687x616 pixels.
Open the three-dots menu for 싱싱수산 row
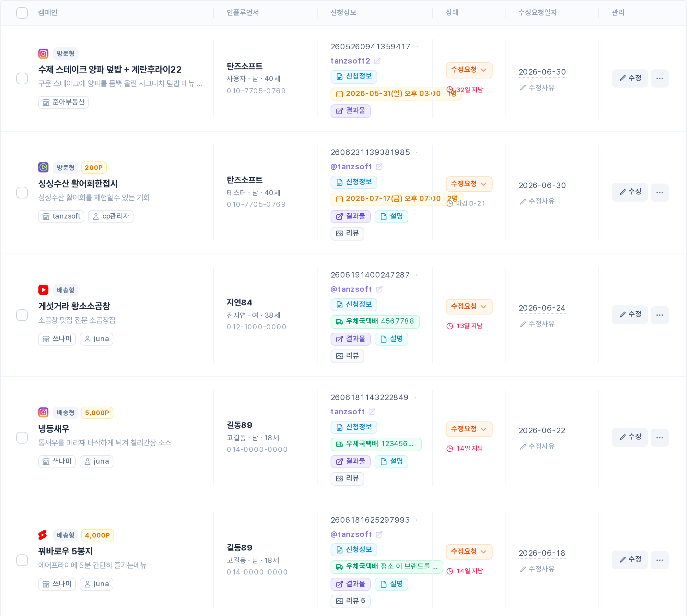pyautogui.click(x=659, y=192)
